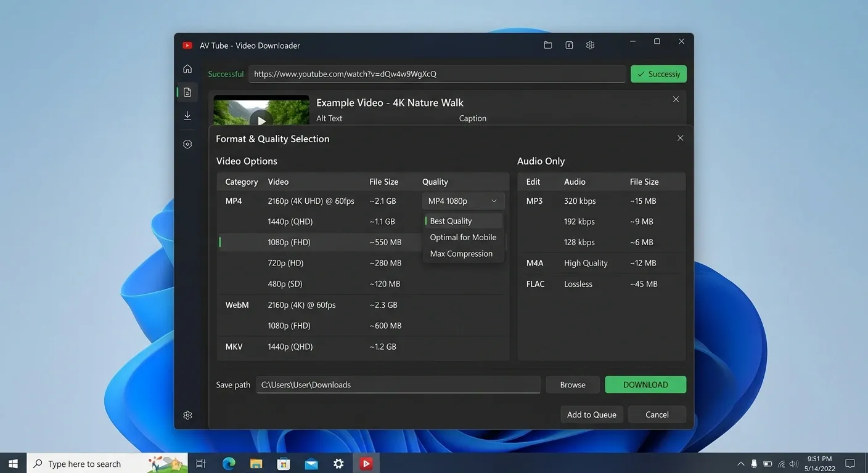Click the Browse button
Viewport: 868px width, 473px height.
click(x=573, y=385)
